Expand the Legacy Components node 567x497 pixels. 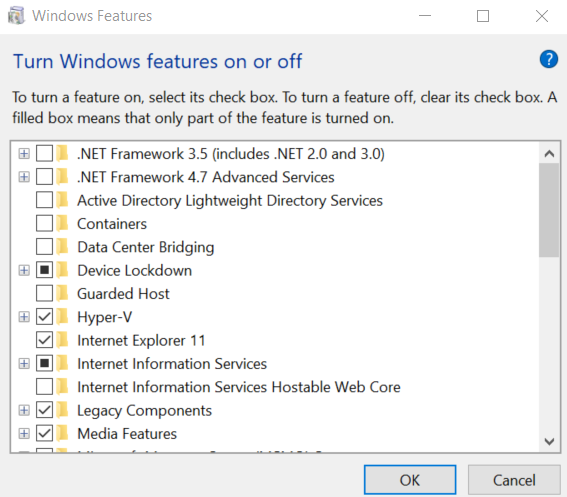(24, 410)
